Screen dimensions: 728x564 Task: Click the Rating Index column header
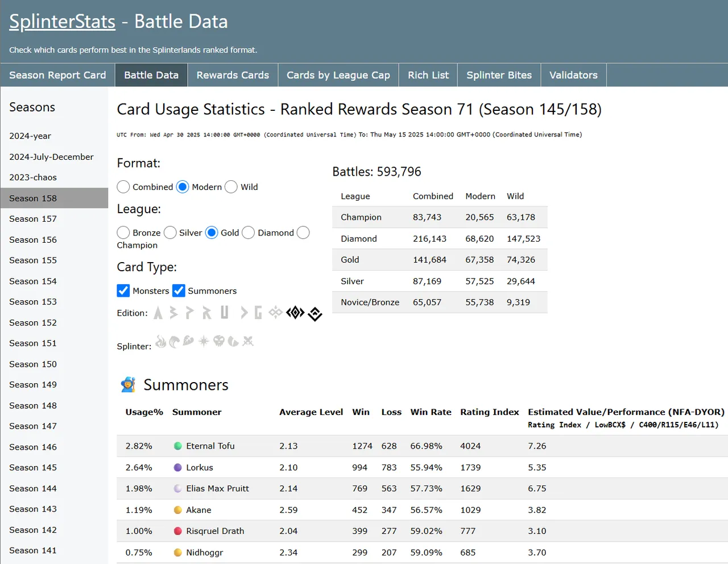point(490,412)
